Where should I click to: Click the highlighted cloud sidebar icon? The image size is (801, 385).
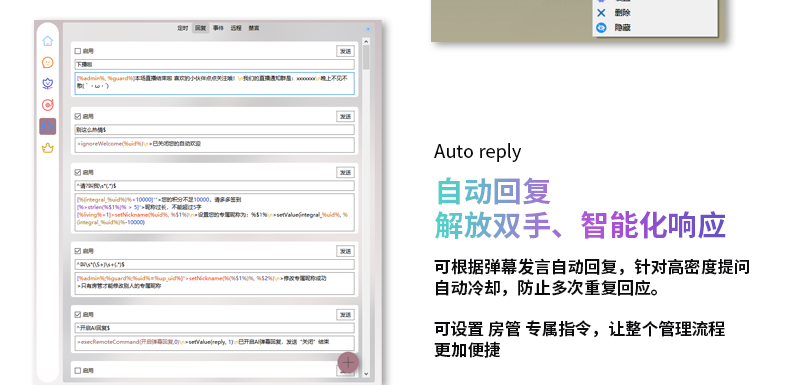pos(48,127)
